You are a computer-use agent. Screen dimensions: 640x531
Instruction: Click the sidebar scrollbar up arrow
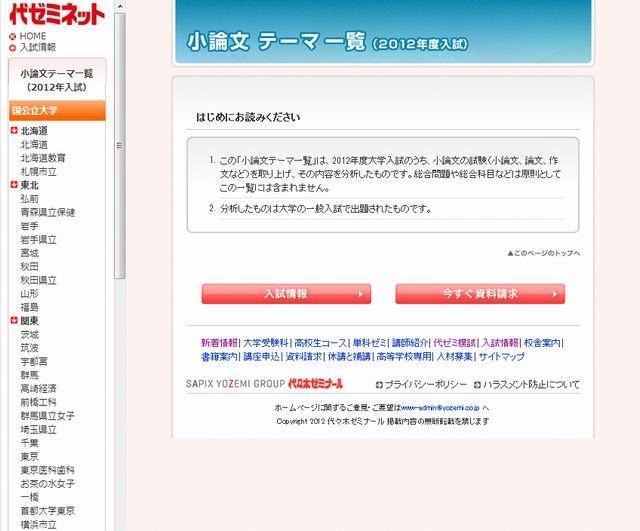pyautogui.click(x=120, y=6)
